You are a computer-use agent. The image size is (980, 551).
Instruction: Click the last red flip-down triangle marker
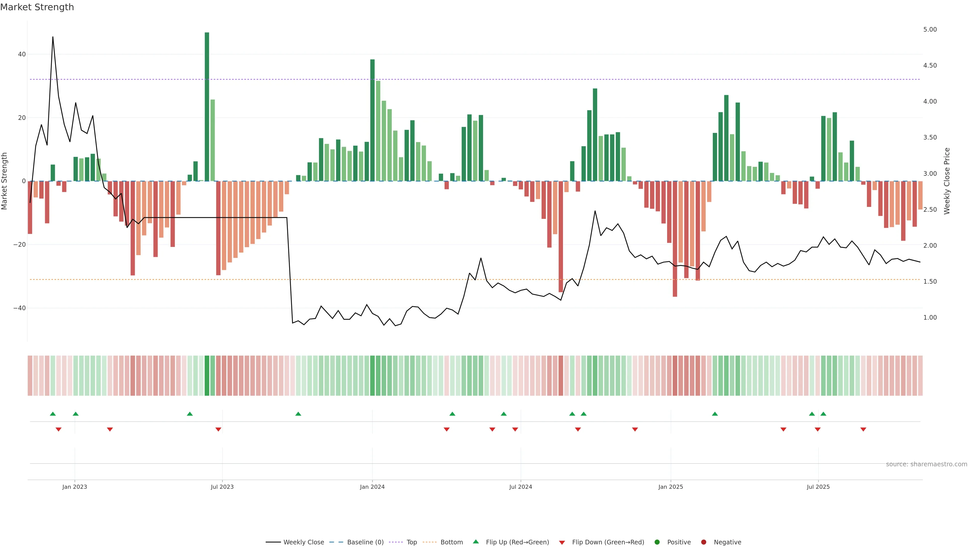click(863, 429)
